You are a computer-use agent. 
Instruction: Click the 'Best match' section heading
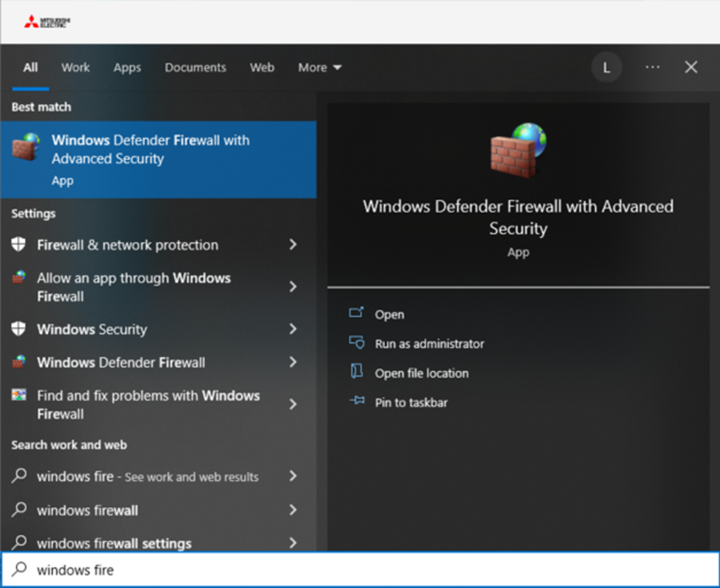(41, 107)
